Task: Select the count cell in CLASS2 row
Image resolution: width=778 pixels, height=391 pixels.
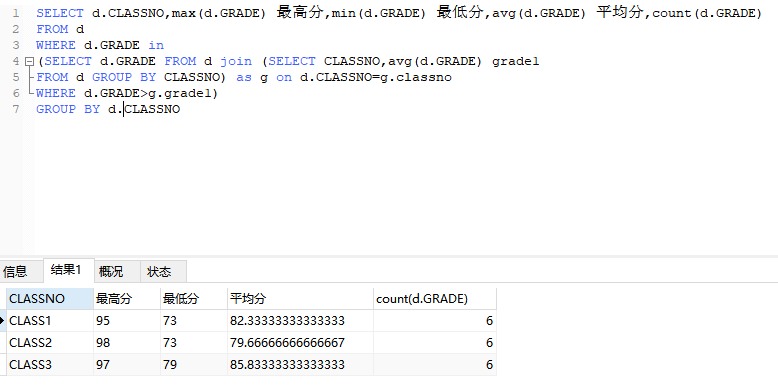Action: [x=435, y=342]
